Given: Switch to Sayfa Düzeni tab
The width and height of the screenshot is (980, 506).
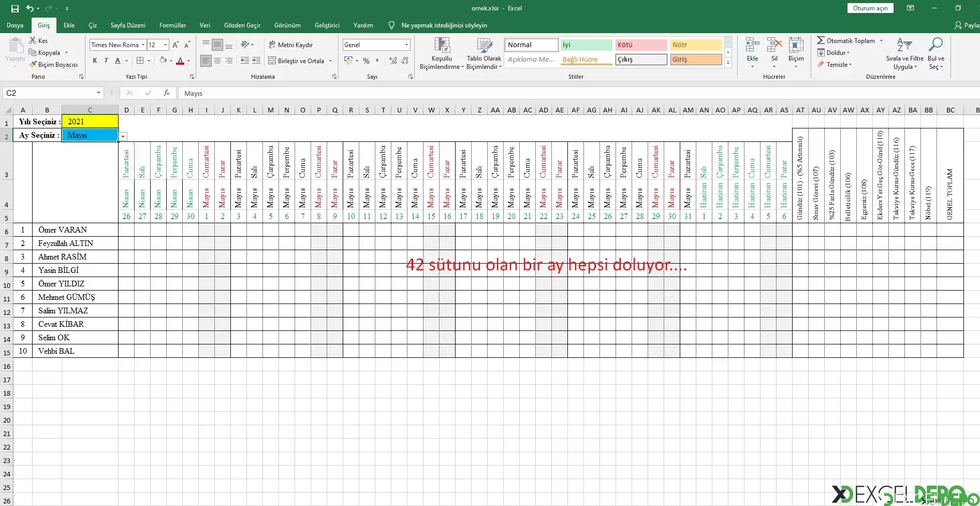Looking at the screenshot, I should point(128,25).
